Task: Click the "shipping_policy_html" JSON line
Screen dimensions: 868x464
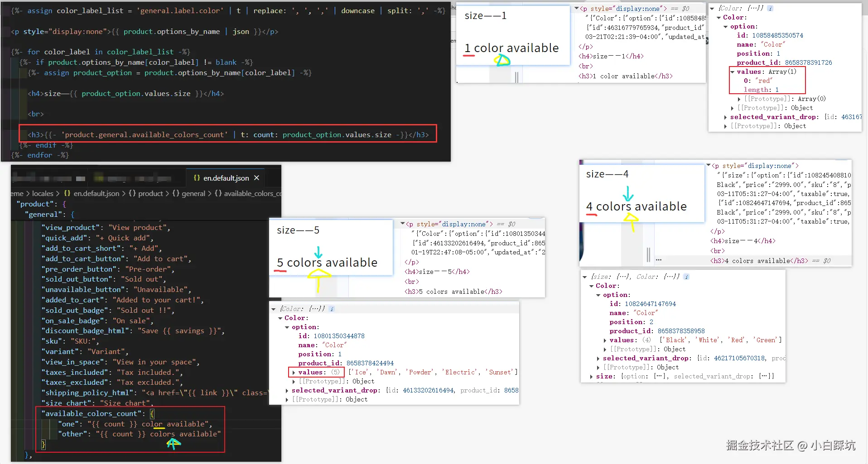Action: (154, 392)
